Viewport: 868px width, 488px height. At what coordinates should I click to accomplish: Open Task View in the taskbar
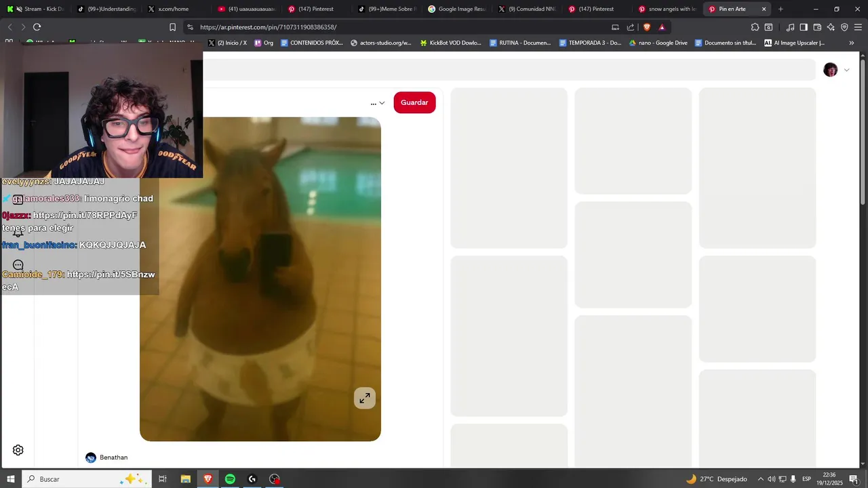(163, 479)
